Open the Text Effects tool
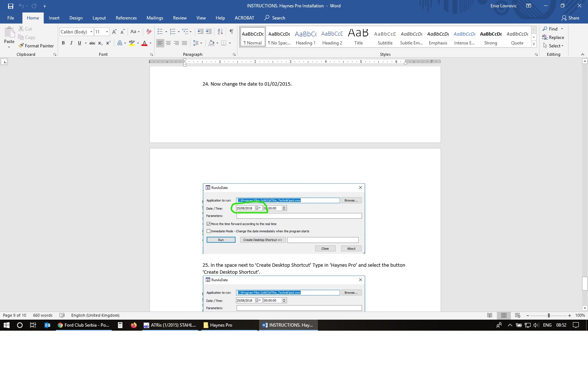Viewport: 588px width, 381px height. pos(120,43)
